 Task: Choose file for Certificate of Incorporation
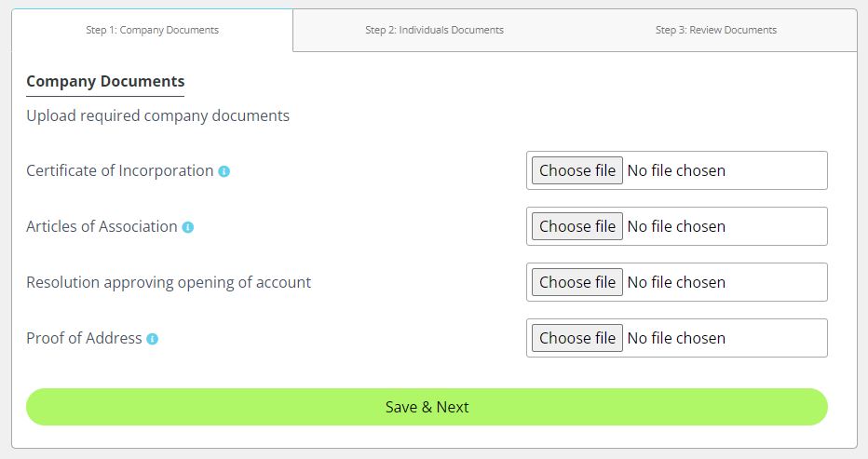click(576, 170)
